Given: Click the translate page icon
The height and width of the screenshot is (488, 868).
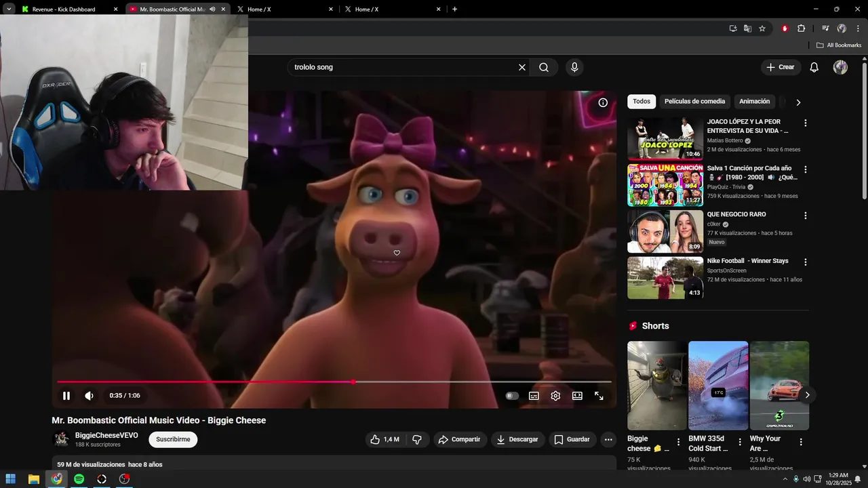Looking at the screenshot, I should click(747, 28).
